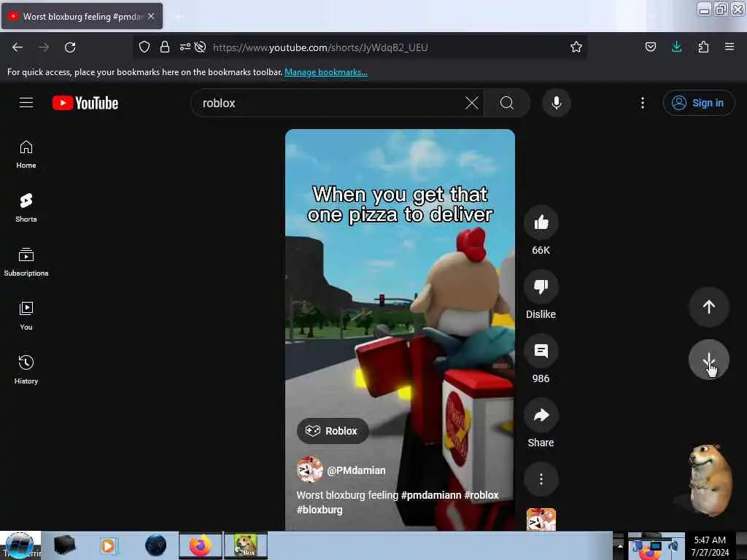The height and width of the screenshot is (560, 747).
Task: Click the #pmdamiann hashtag
Action: click(x=430, y=495)
